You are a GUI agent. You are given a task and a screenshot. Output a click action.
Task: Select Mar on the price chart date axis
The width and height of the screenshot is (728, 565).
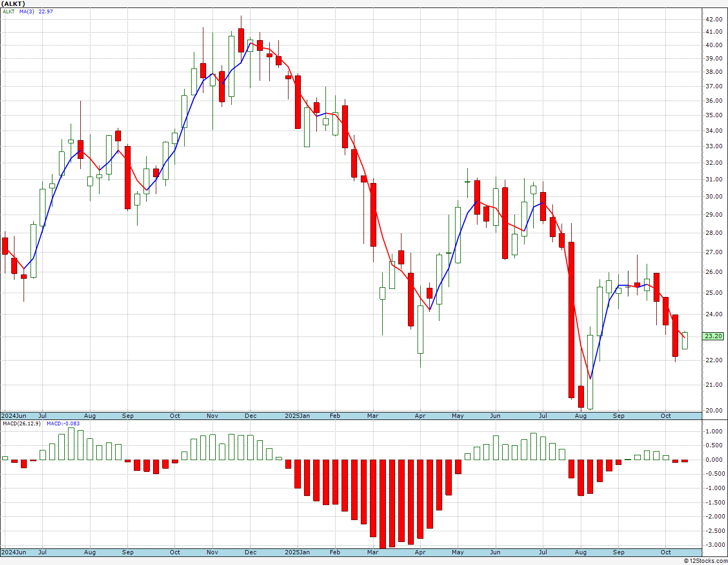click(373, 416)
